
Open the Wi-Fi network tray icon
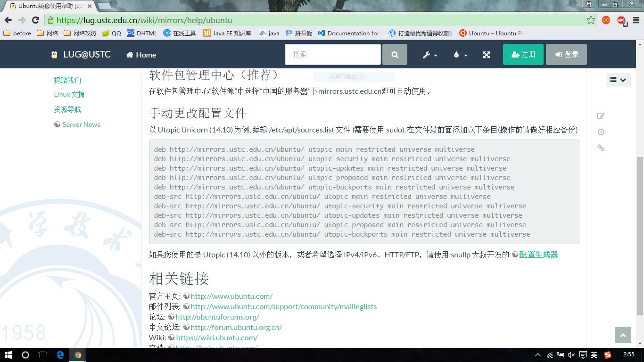(550, 355)
